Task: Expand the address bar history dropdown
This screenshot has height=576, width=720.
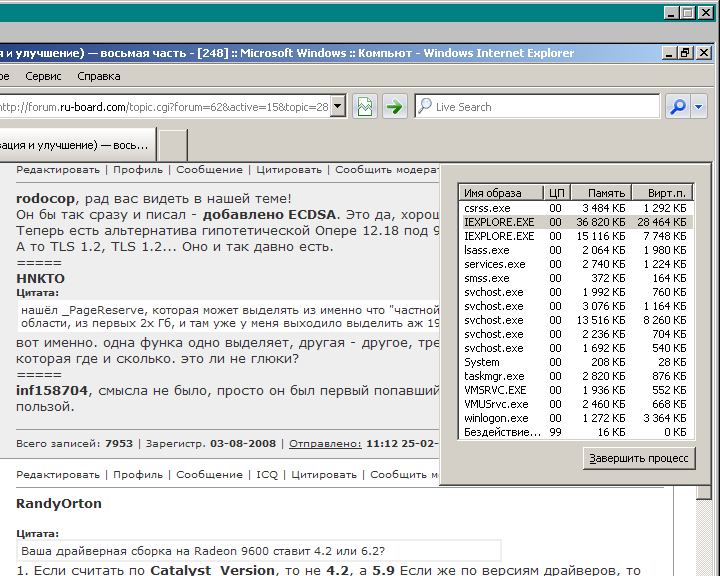Action: (x=338, y=107)
